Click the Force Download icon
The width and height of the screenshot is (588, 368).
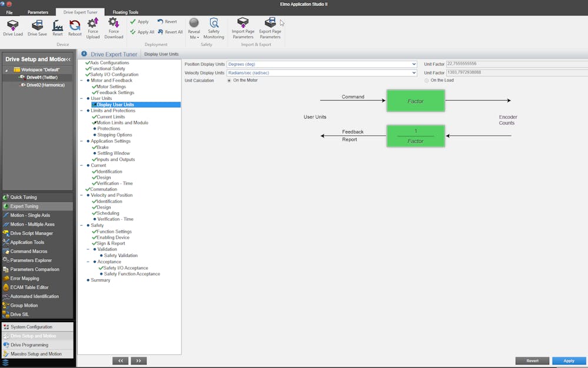[114, 23]
